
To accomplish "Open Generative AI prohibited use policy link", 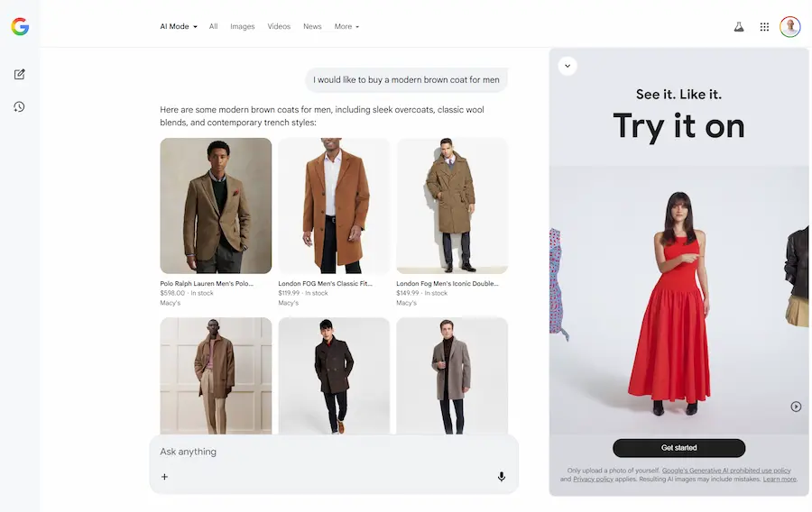I will tap(726, 471).
